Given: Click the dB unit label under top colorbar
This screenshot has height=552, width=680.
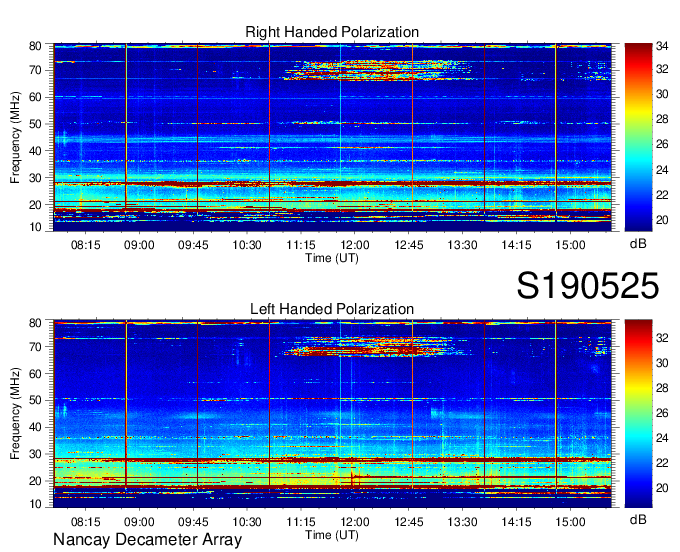Looking at the screenshot, I should coord(638,244).
